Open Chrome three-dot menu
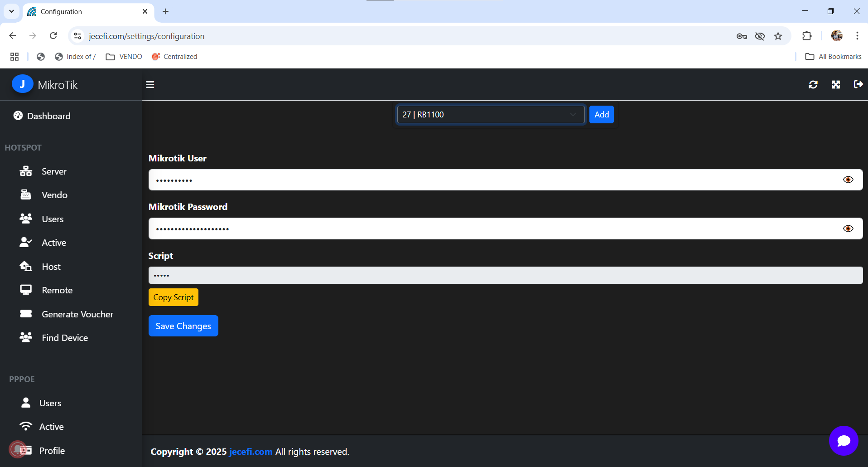868x467 pixels. pyautogui.click(x=857, y=36)
